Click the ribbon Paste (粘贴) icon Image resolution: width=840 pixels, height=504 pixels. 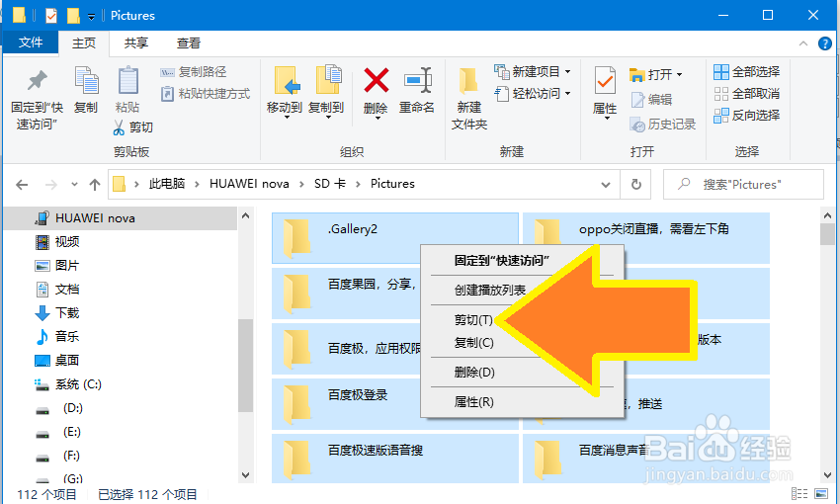(x=127, y=90)
